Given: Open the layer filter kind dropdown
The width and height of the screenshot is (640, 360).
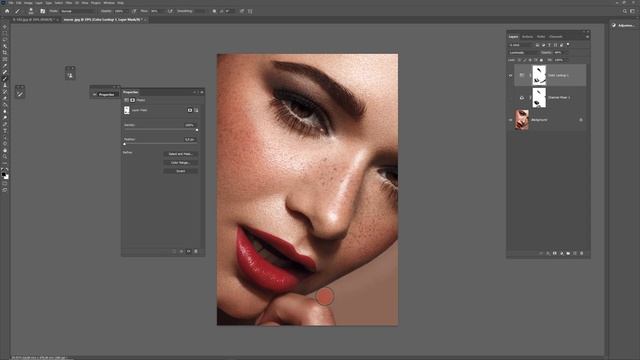Looking at the screenshot, I should pos(520,44).
